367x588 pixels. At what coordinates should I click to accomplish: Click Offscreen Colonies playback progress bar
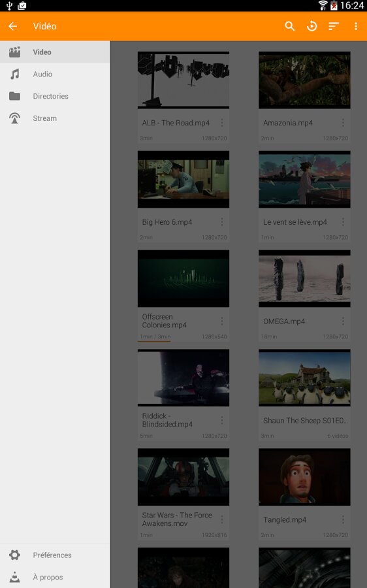[155, 341]
